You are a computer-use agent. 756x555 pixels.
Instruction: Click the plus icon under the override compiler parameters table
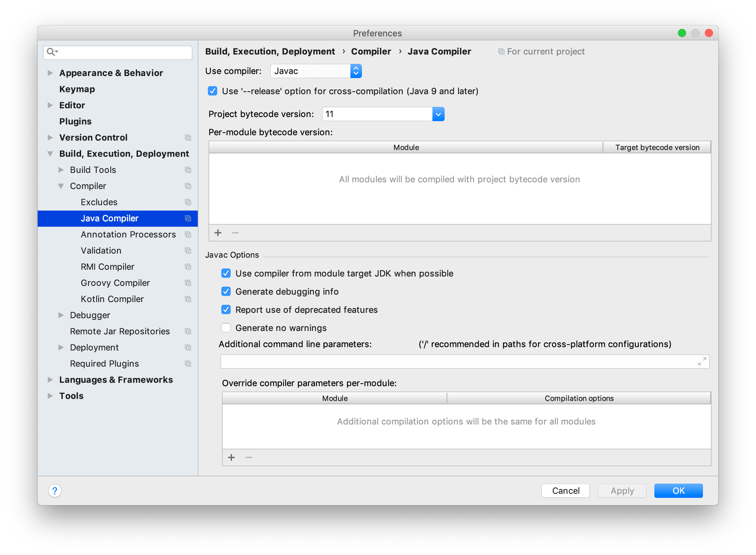coord(231,457)
